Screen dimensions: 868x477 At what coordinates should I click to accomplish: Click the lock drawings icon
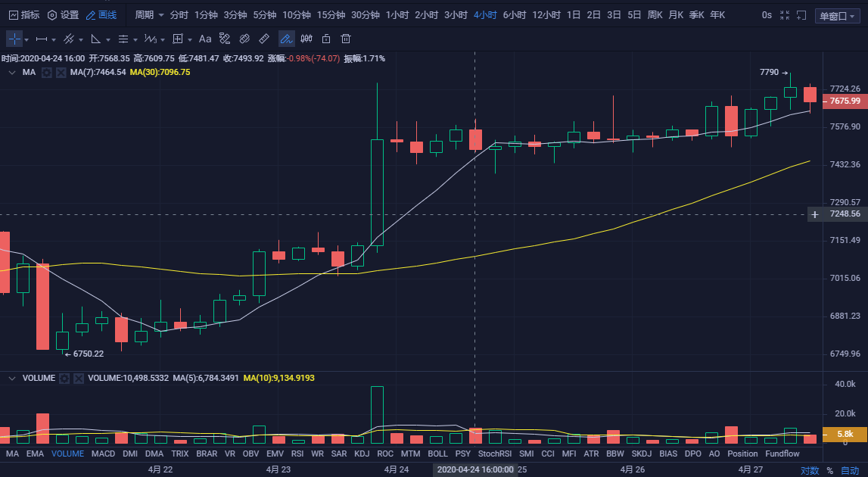coord(326,39)
